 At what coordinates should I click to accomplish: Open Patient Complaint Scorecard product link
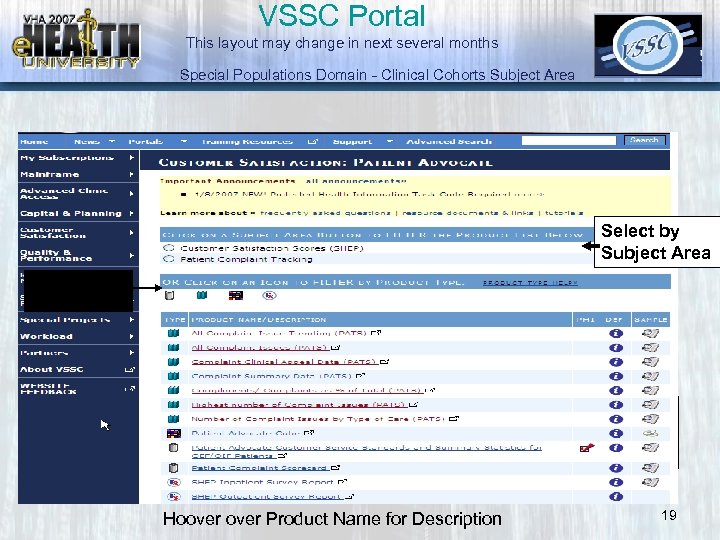259,468
